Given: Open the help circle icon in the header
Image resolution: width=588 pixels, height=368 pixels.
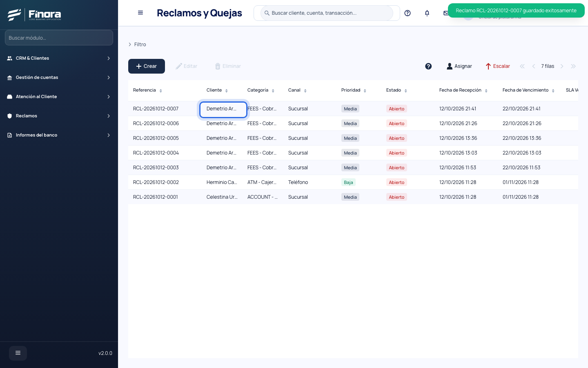Looking at the screenshot, I should pos(408,13).
